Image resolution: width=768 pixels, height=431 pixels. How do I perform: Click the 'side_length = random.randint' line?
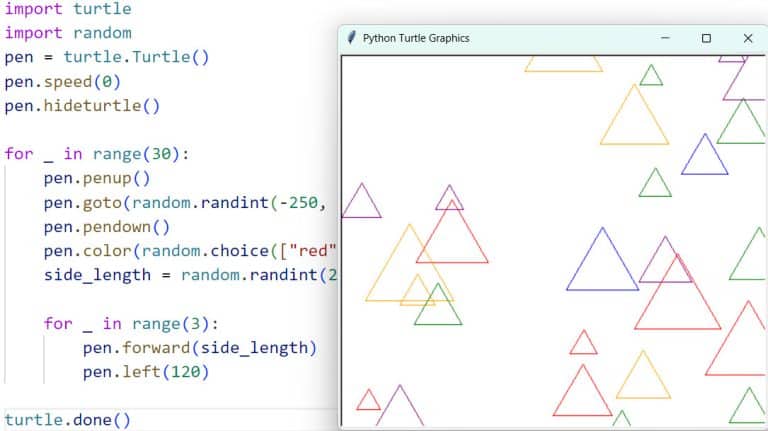[x=191, y=275]
